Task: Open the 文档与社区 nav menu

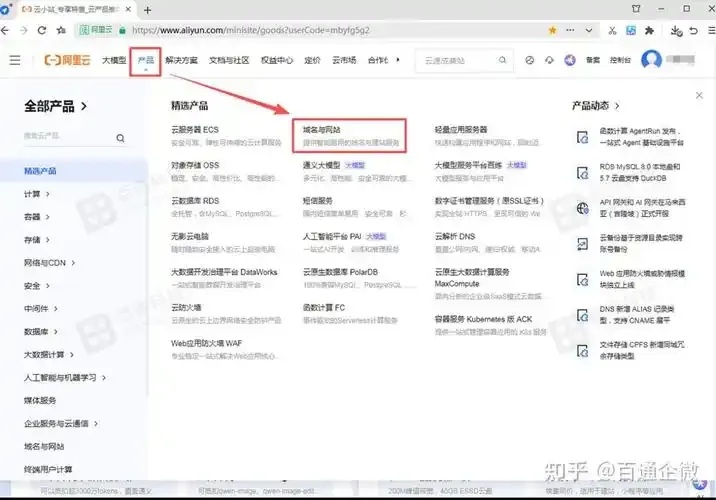Action: coord(229,60)
